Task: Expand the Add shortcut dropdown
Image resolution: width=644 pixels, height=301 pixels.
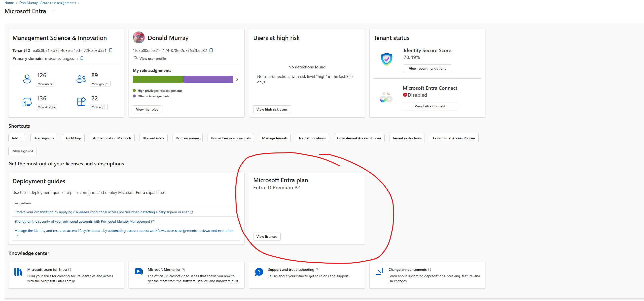Action: point(17,138)
